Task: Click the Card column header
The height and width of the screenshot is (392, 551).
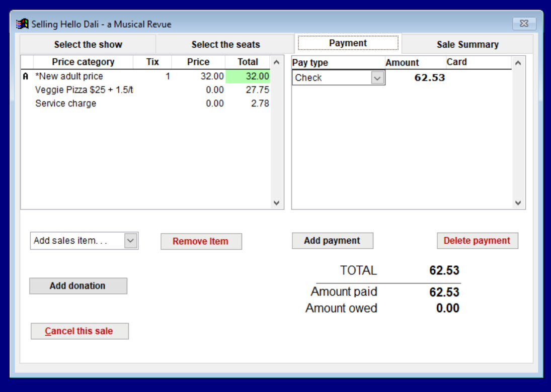Action: [x=479, y=62]
